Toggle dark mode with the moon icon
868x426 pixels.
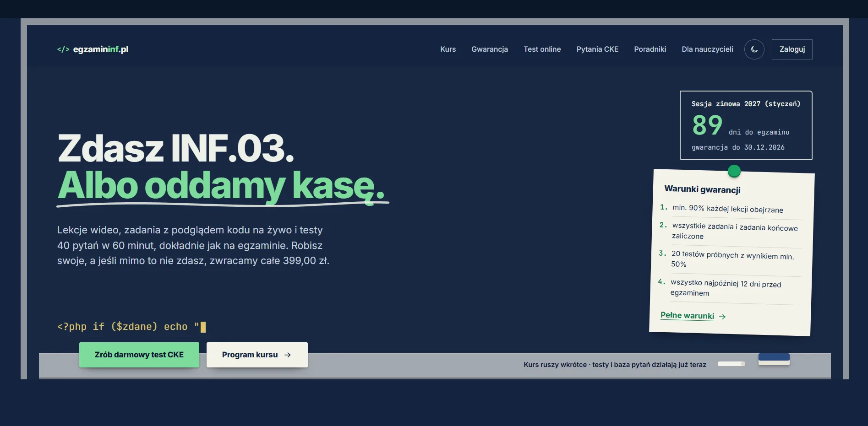pyautogui.click(x=754, y=49)
